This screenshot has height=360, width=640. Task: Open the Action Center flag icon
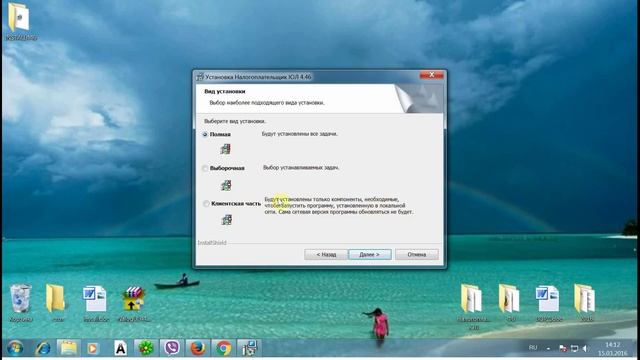click(563, 348)
